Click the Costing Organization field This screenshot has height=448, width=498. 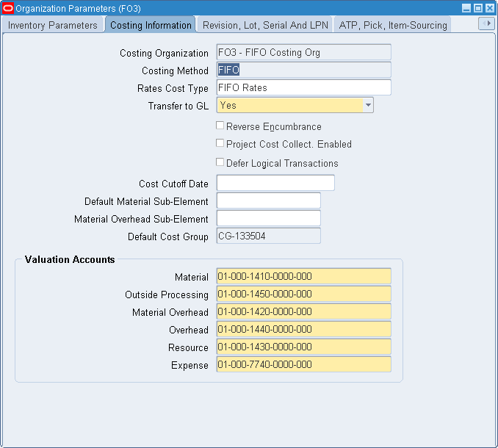[303, 52]
